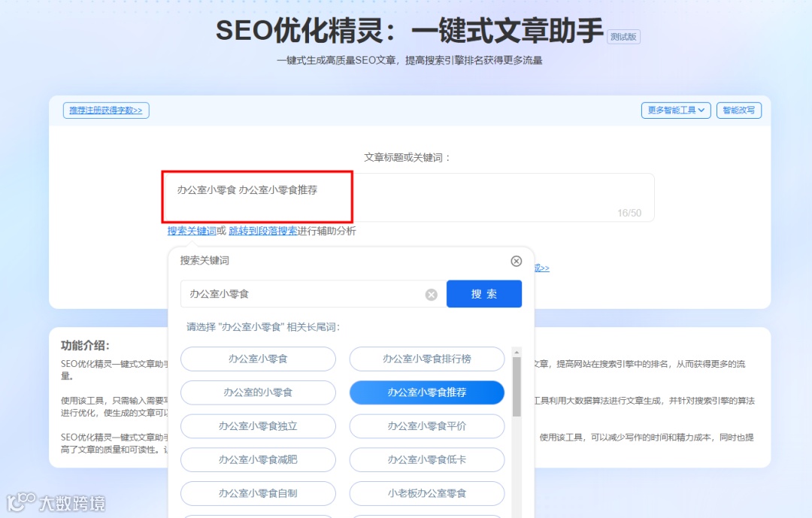Toggle the highlighted 办公室小零食推荐 keyword
This screenshot has height=518, width=812.
(x=427, y=392)
